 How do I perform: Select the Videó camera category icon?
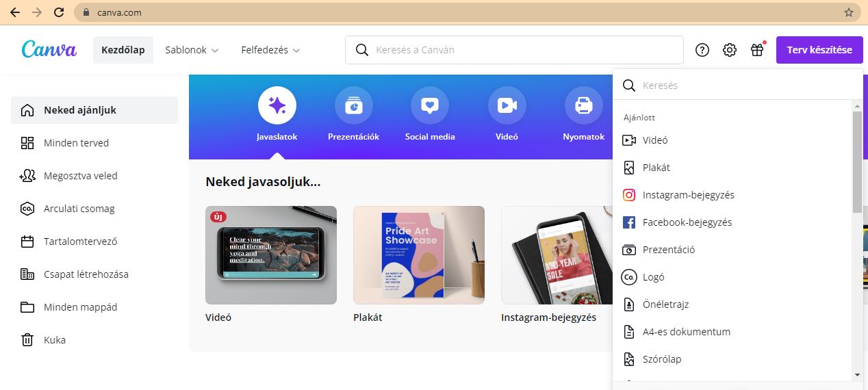pyautogui.click(x=507, y=106)
